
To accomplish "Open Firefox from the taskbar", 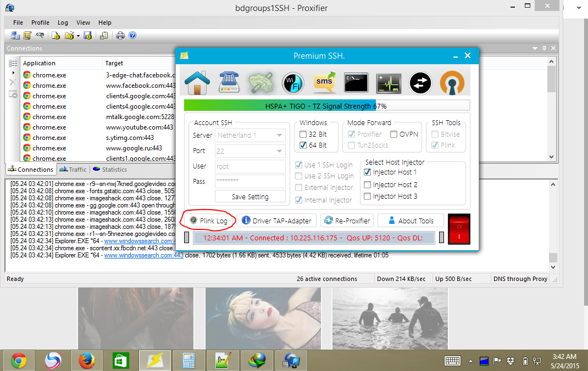I will 87,361.
